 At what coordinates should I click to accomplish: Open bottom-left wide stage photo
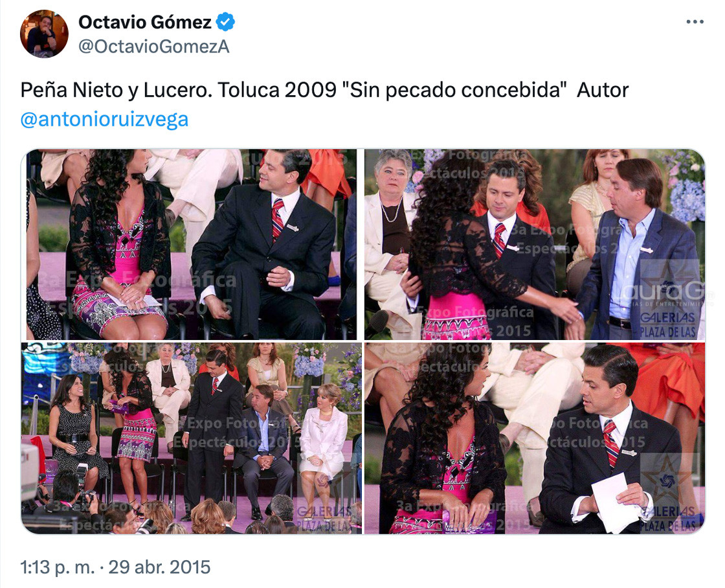point(192,438)
